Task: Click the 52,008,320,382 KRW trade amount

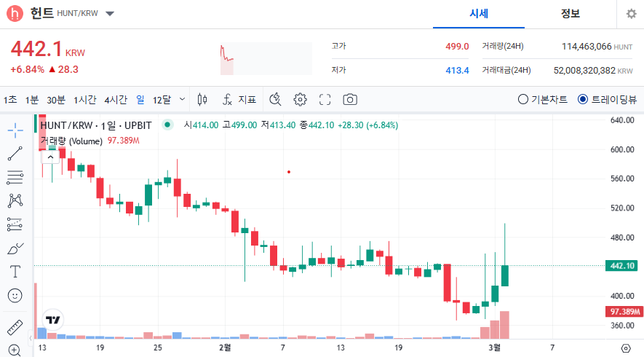Action: pyautogui.click(x=593, y=71)
